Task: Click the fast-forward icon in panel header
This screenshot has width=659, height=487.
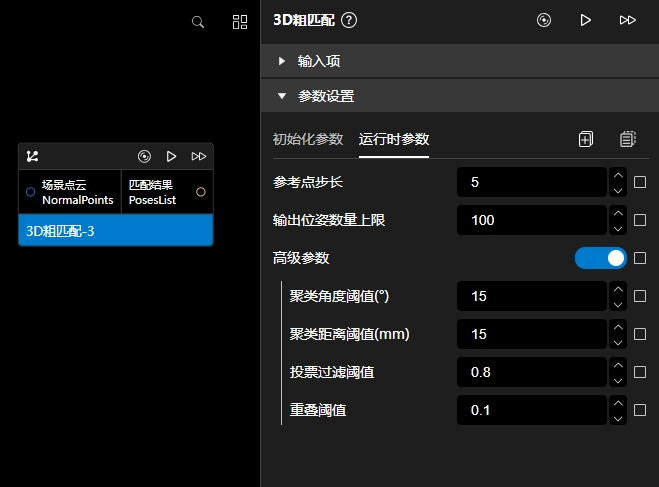Action: [x=627, y=20]
